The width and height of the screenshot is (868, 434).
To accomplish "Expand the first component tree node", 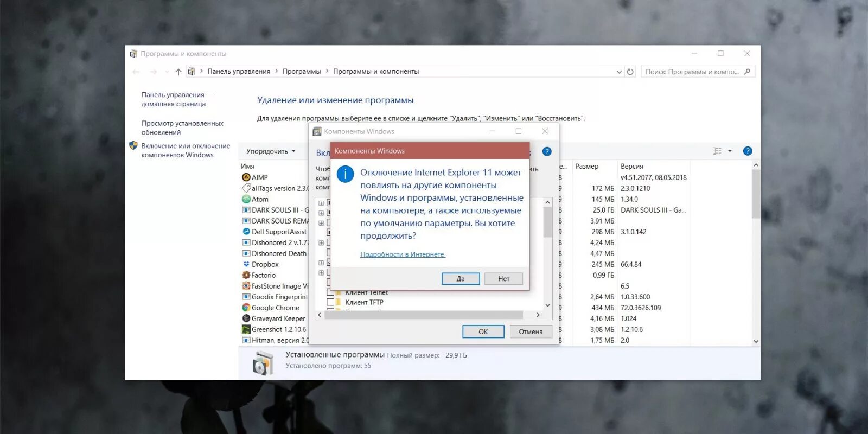I will click(321, 203).
